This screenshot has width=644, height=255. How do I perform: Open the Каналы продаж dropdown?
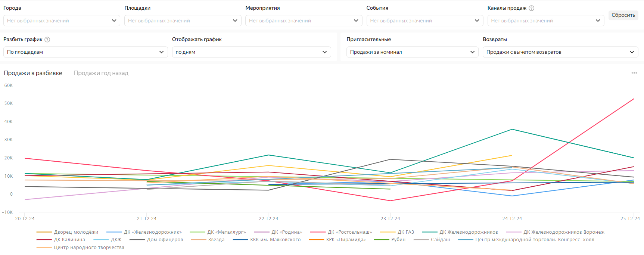coord(545,21)
